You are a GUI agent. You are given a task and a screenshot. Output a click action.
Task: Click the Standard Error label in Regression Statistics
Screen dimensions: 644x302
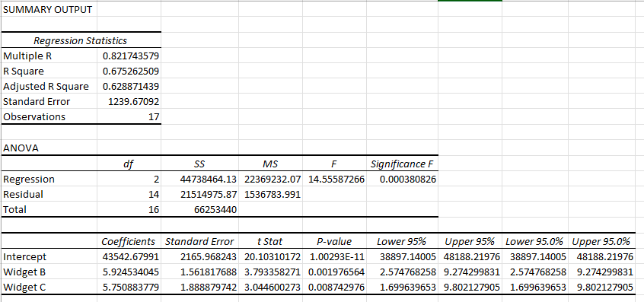coord(49,101)
